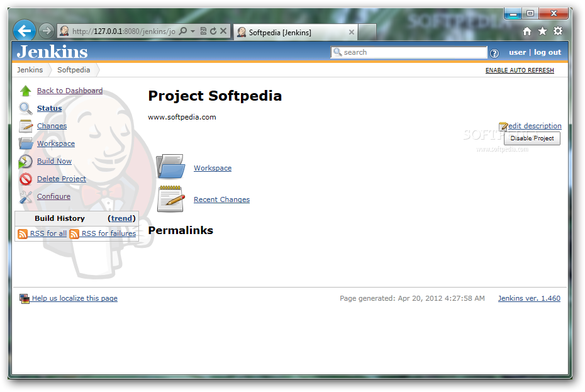Screen dimensions: 585x392
Task: Click the Status magnifying glass icon
Action: click(25, 108)
